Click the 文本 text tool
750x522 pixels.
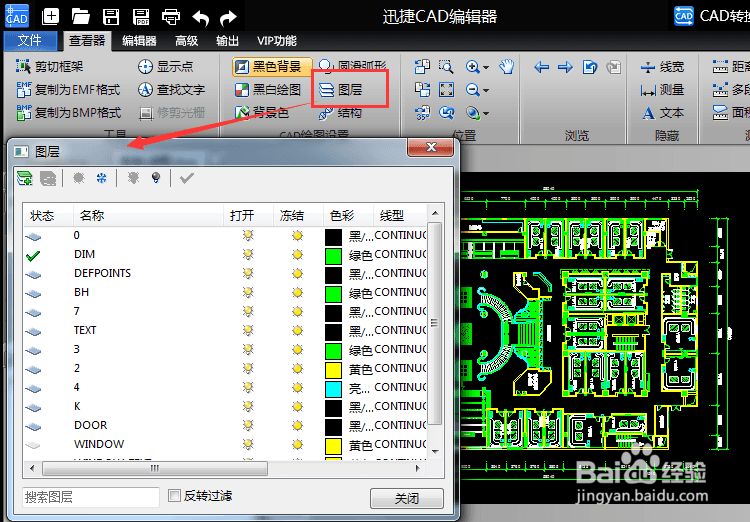point(662,113)
